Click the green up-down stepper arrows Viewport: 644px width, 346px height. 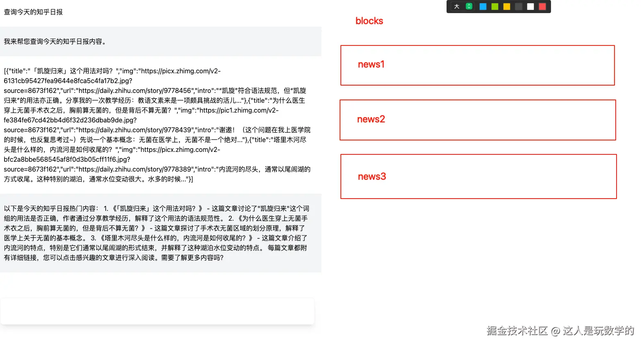click(x=469, y=7)
